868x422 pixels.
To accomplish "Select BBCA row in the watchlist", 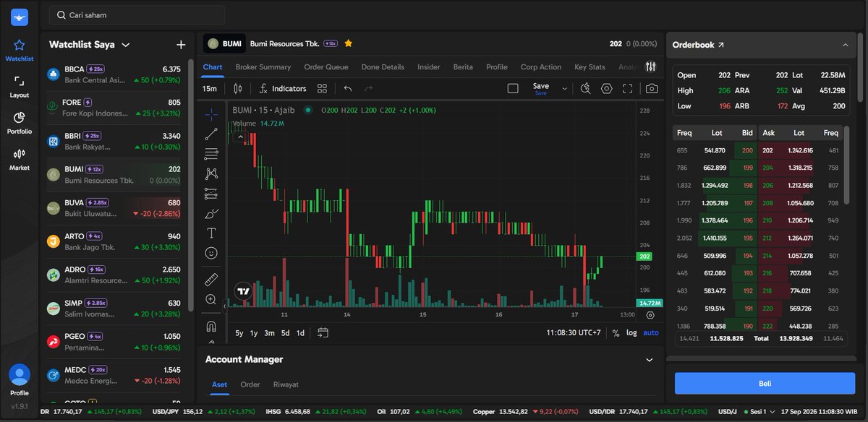I will [114, 74].
